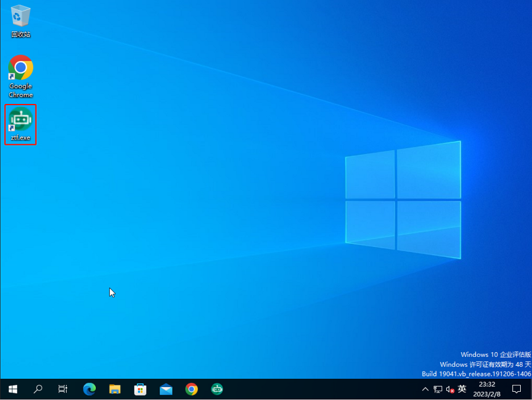The width and height of the screenshot is (532, 400).
Task: Click the ztf.exe text label on desktop
Action: click(21, 138)
